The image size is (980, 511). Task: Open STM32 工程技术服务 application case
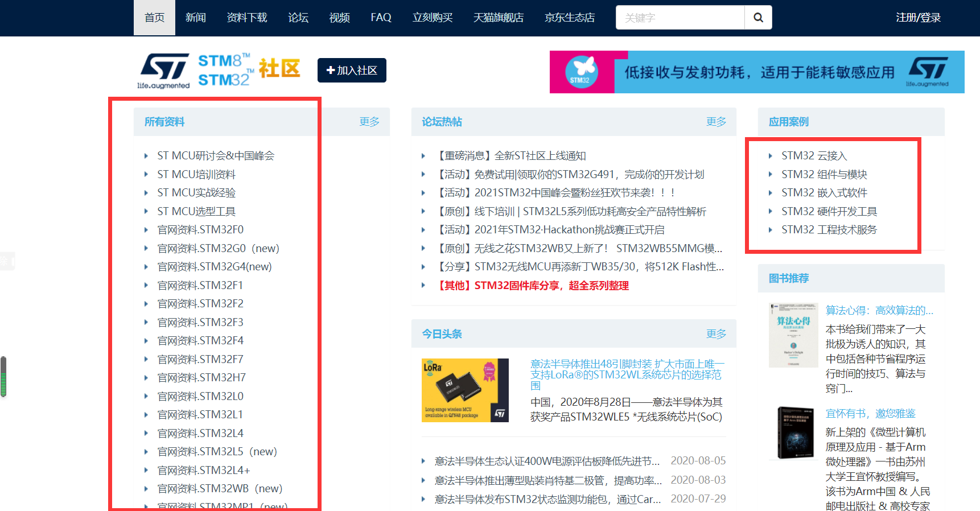[x=829, y=230]
